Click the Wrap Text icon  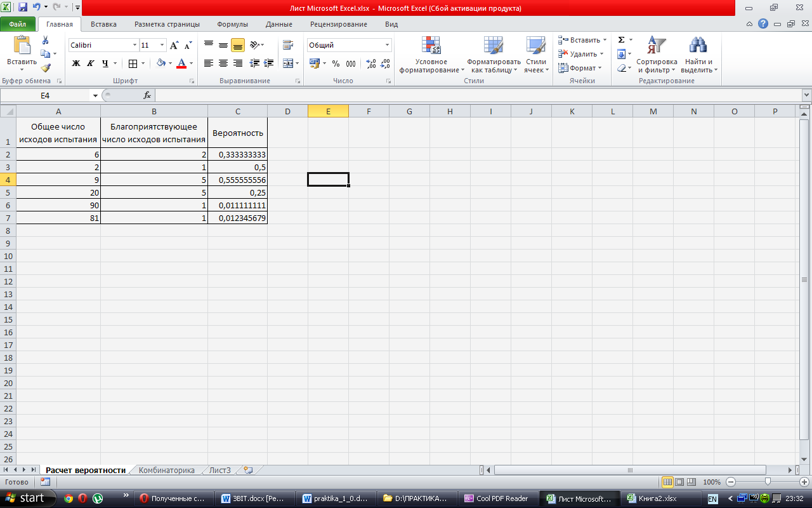click(288, 45)
